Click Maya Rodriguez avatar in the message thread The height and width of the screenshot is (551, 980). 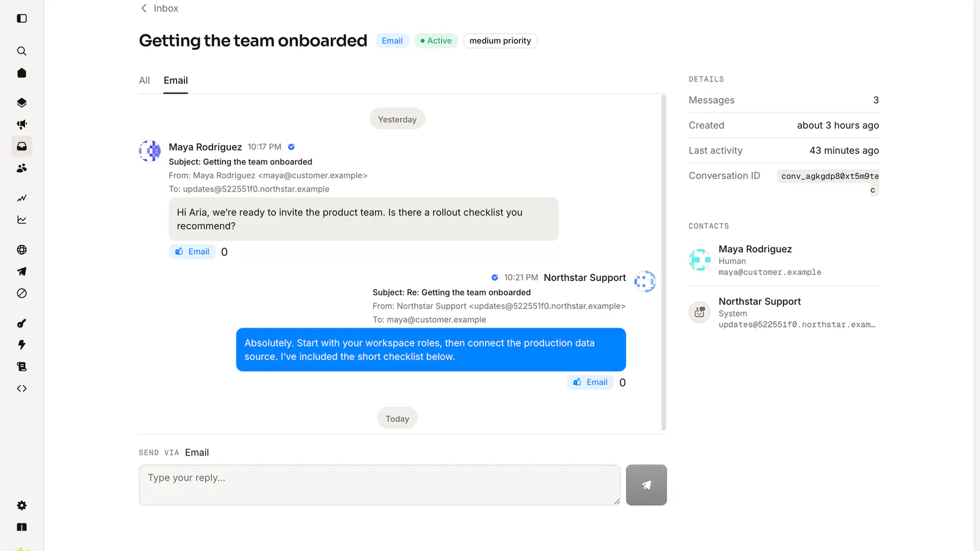(150, 151)
